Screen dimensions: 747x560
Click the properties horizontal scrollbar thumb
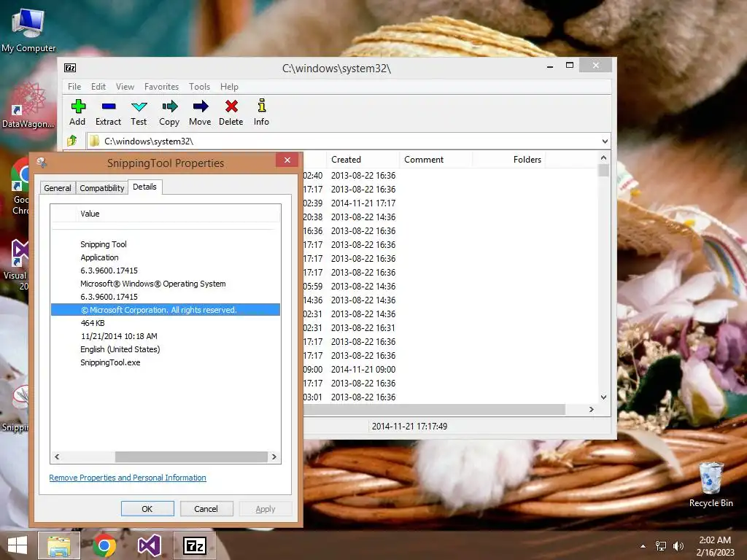[x=192, y=456]
